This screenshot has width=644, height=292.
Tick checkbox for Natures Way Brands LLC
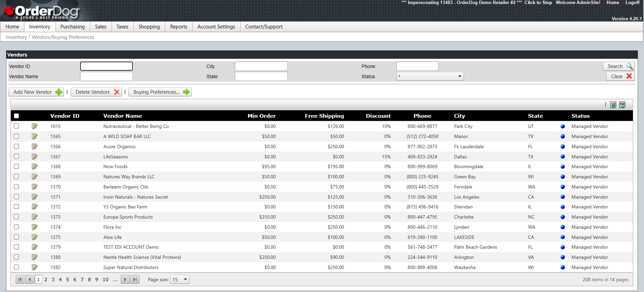(x=16, y=176)
